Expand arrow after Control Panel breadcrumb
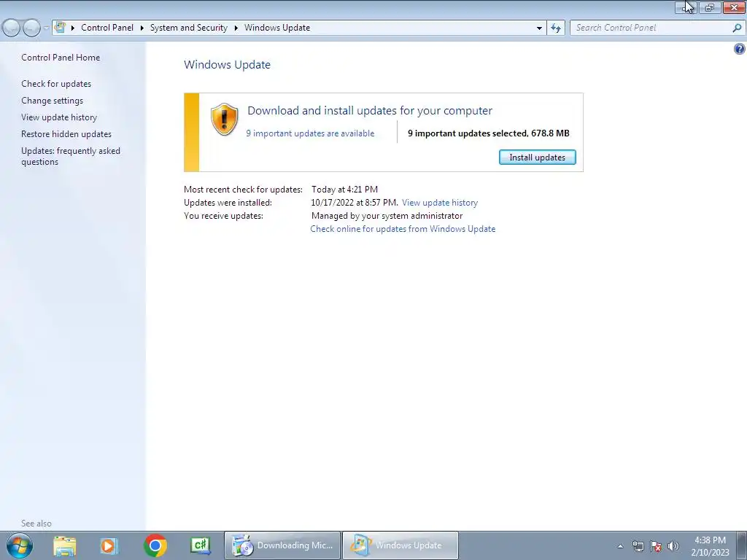Viewport: 747px width, 560px height. pyautogui.click(x=142, y=28)
